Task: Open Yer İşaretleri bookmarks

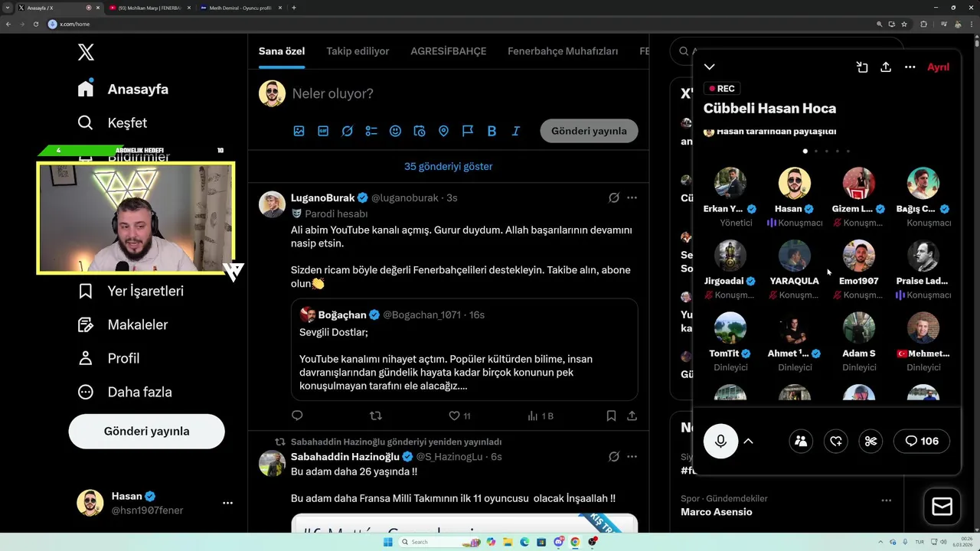Action: [x=130, y=291]
